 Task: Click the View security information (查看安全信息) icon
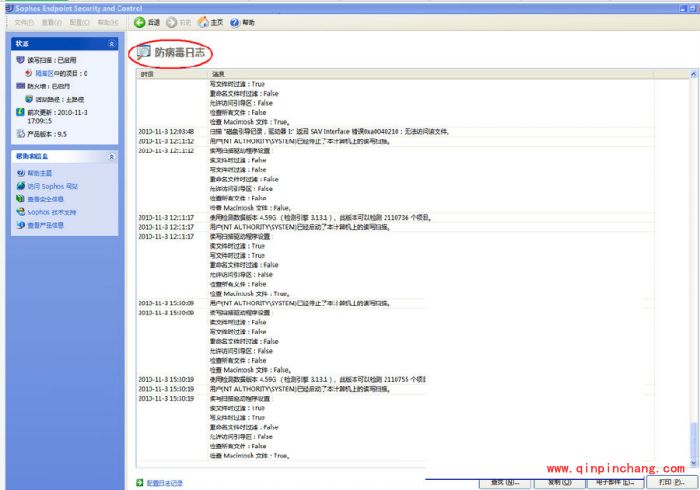pyautogui.click(x=21, y=199)
